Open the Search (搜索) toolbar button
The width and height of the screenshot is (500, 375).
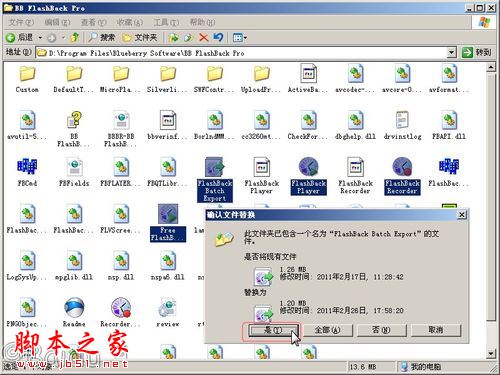(x=102, y=37)
